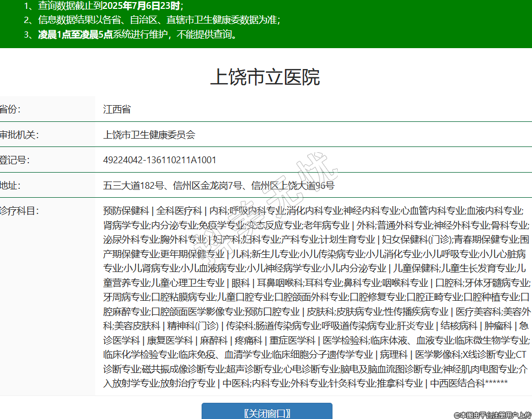Click the 本图由平台注册用户上传 watermark

(x=492, y=414)
